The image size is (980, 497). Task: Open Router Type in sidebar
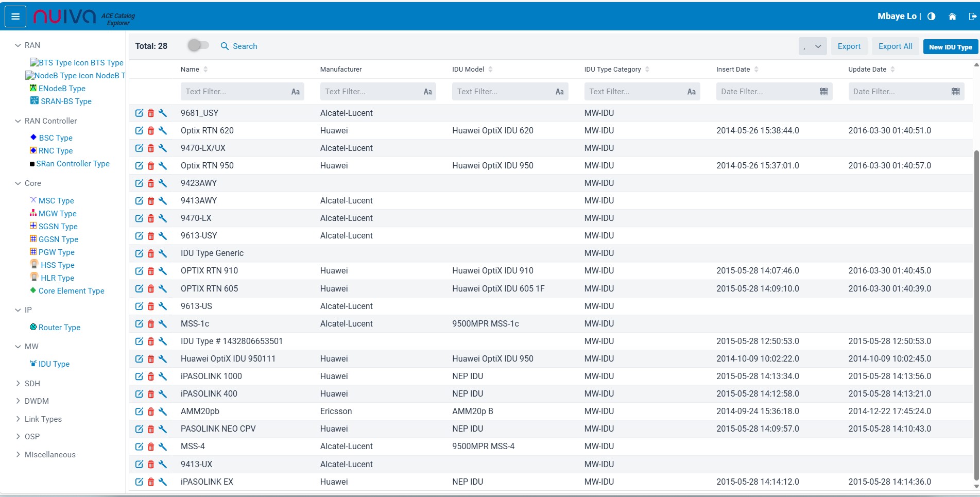pos(59,328)
